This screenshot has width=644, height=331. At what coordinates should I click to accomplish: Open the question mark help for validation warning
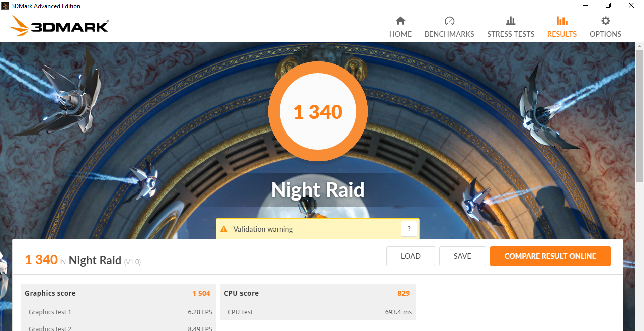409,229
